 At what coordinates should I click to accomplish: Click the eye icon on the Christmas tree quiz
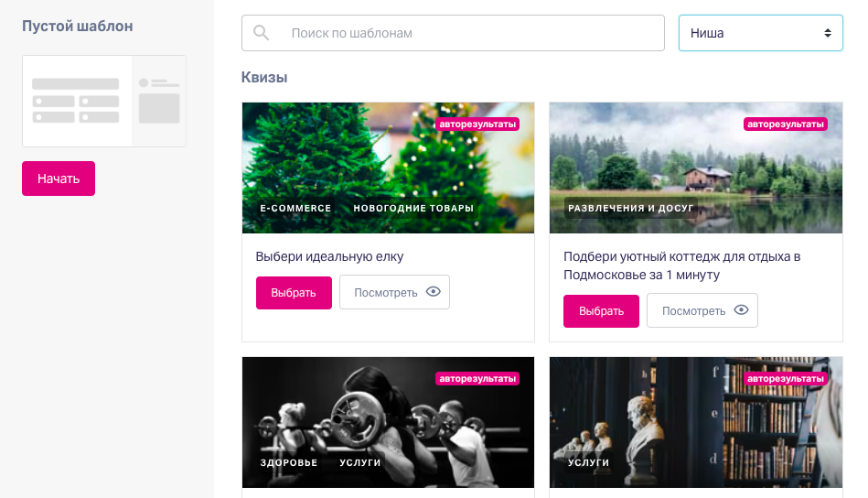434,292
